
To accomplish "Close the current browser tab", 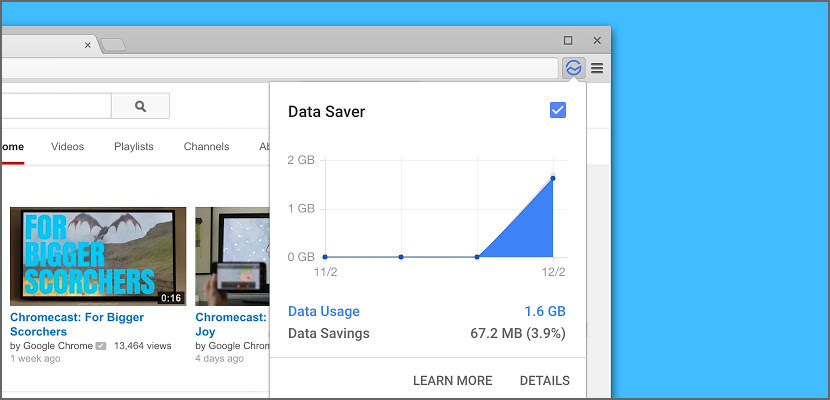I will tap(88, 45).
